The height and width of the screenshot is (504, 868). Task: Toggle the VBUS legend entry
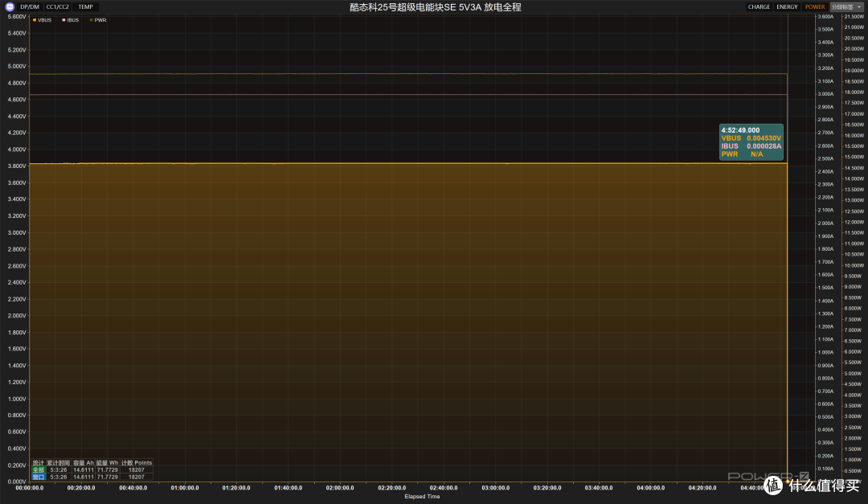tap(42, 20)
